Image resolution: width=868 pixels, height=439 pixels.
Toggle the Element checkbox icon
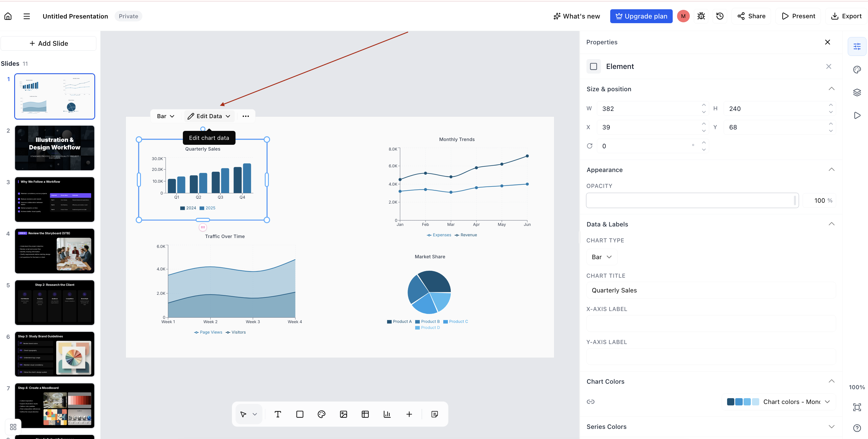(593, 66)
